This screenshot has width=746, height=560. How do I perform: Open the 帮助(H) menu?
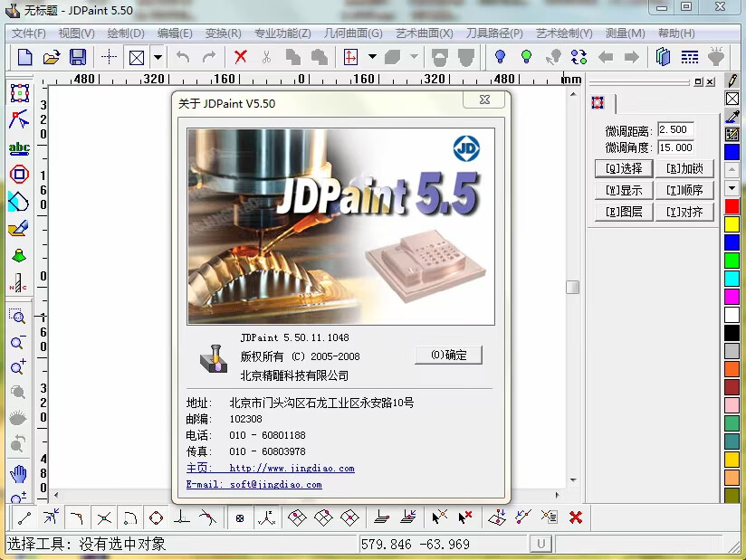point(676,33)
